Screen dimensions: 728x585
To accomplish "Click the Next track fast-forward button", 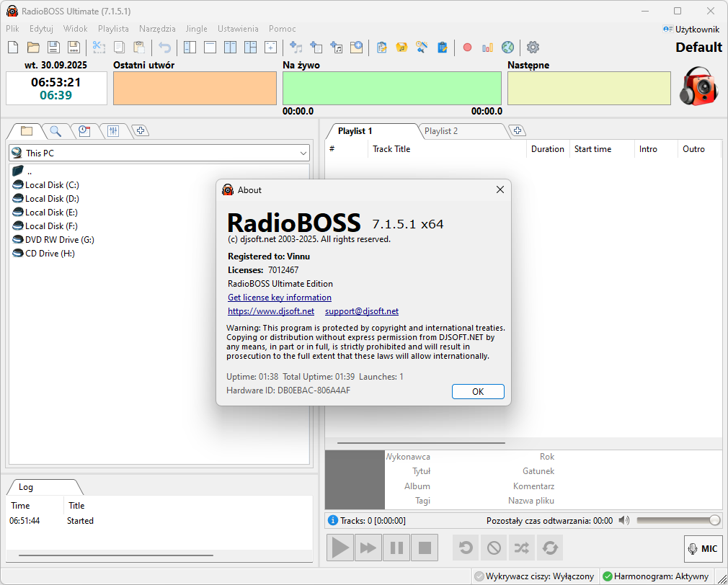I will click(368, 548).
